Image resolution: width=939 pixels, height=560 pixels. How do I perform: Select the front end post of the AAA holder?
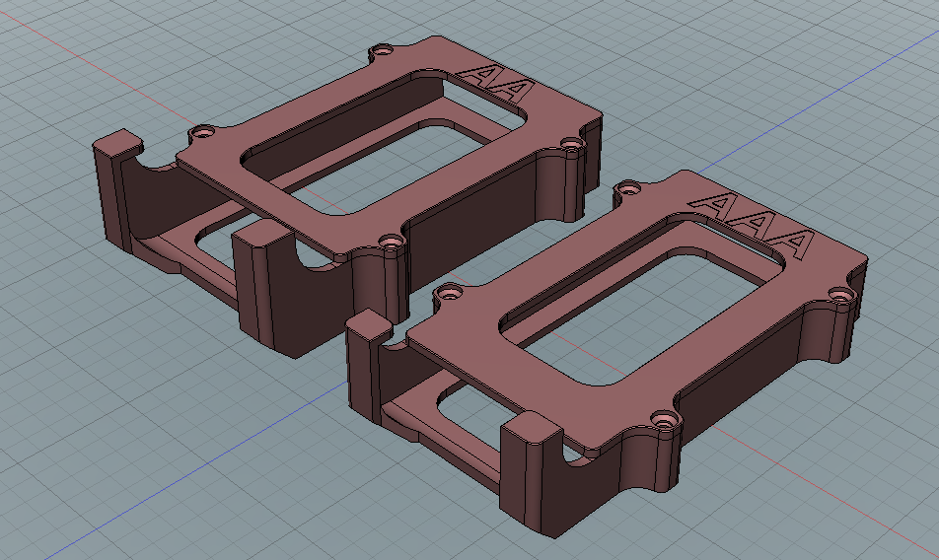[x=528, y=473]
